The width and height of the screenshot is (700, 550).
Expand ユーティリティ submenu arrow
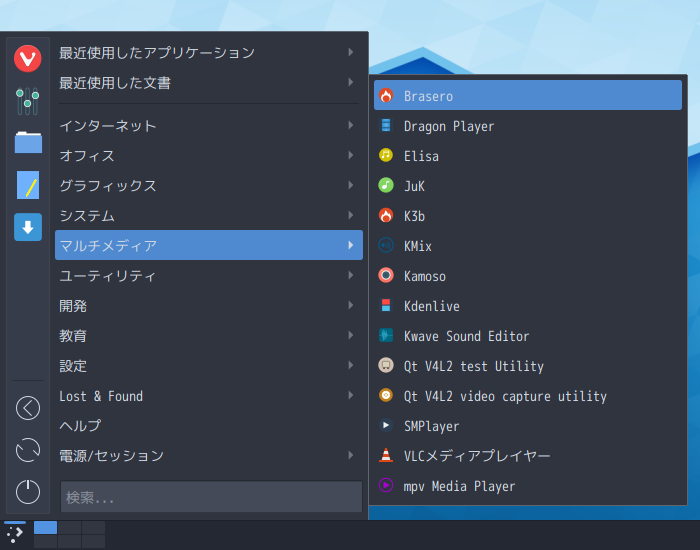pos(351,275)
